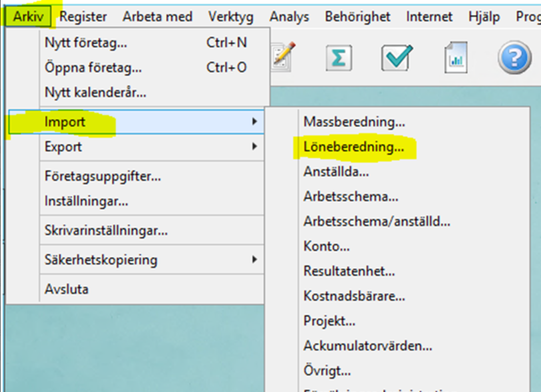Open the Verktyg menu
The image size is (541, 392).
tap(231, 17)
